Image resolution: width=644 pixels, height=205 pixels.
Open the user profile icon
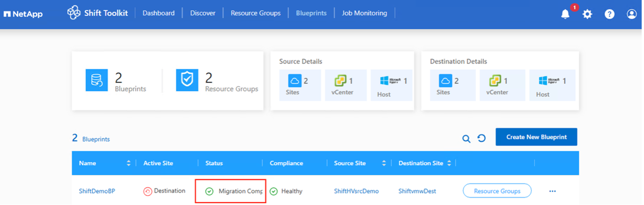(631, 14)
